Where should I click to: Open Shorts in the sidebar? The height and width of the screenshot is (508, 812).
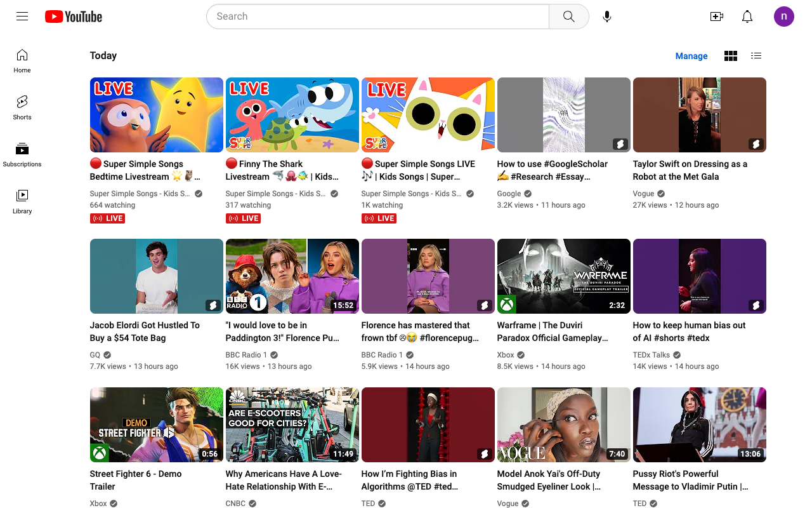tap(22, 108)
